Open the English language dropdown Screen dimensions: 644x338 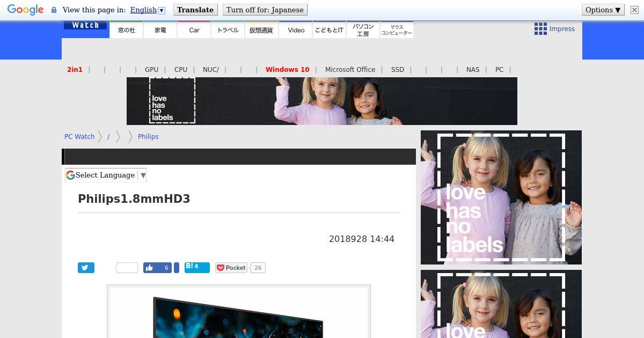[x=148, y=10]
